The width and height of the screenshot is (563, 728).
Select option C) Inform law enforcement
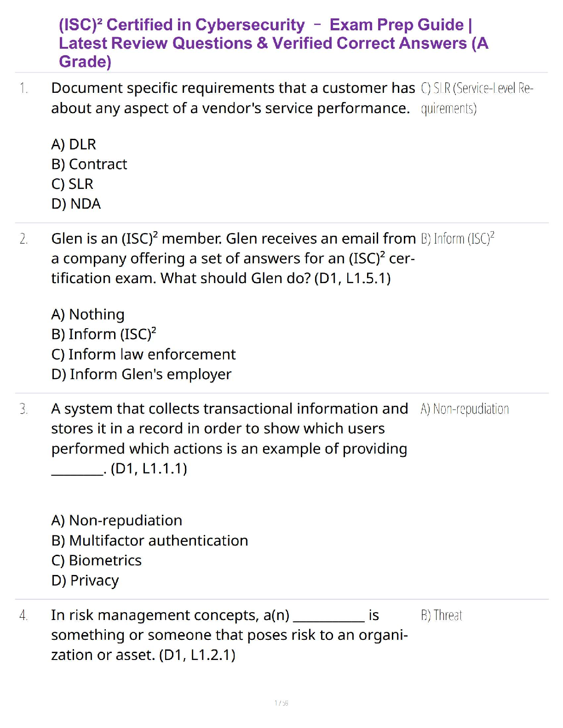(143, 354)
